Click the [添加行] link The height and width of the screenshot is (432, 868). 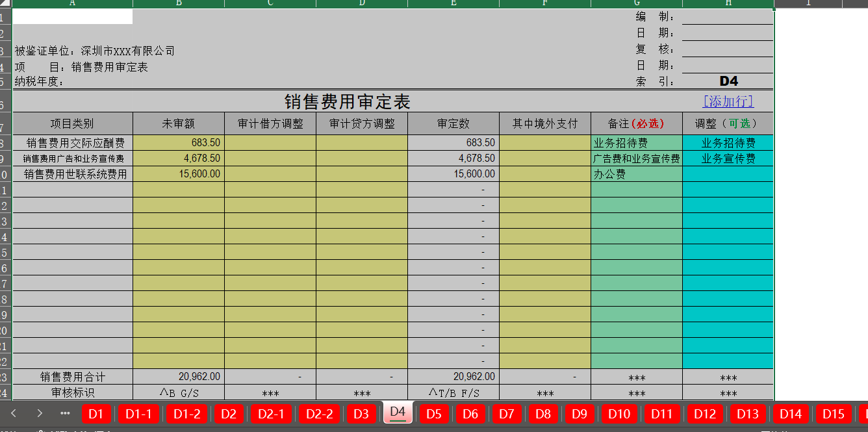click(728, 101)
